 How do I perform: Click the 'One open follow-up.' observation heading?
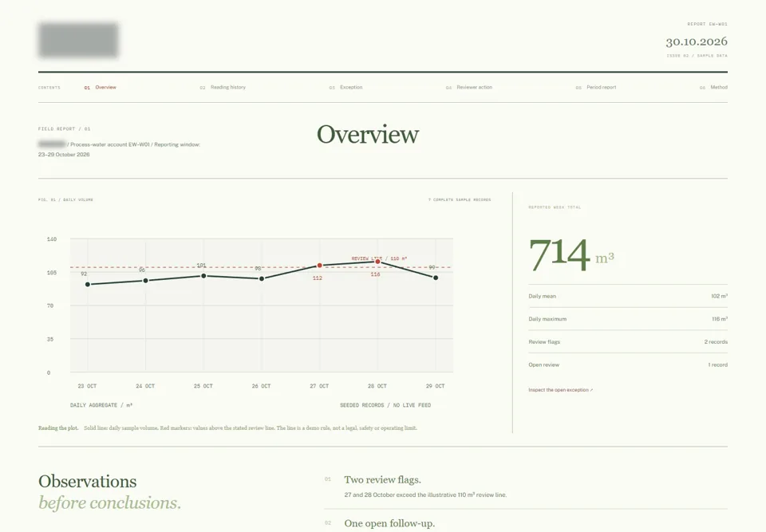(x=389, y=523)
